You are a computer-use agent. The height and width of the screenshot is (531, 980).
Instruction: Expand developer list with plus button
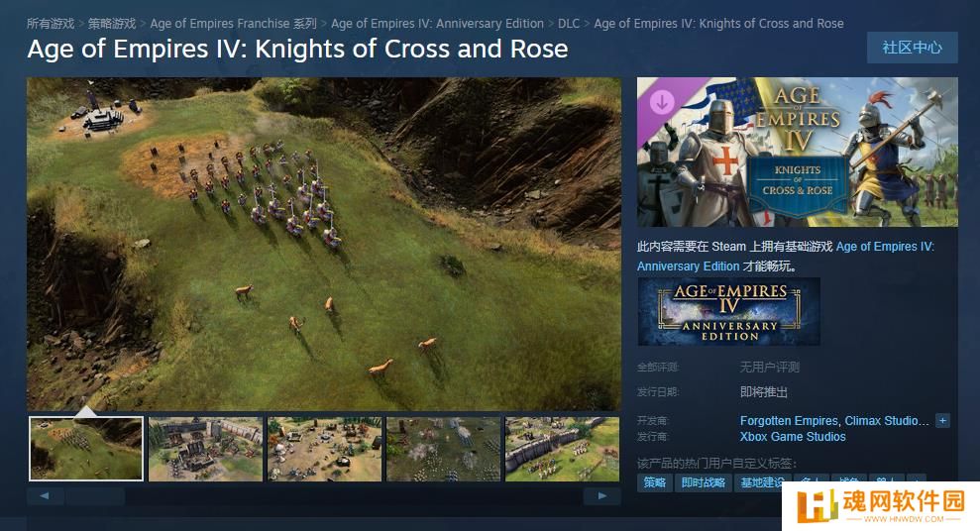tap(942, 420)
